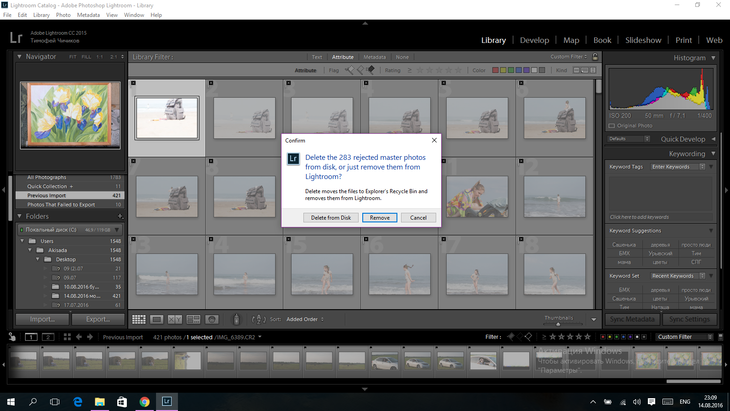Go forward with filmstrip right arrow
730x411 pixels.
90,337
